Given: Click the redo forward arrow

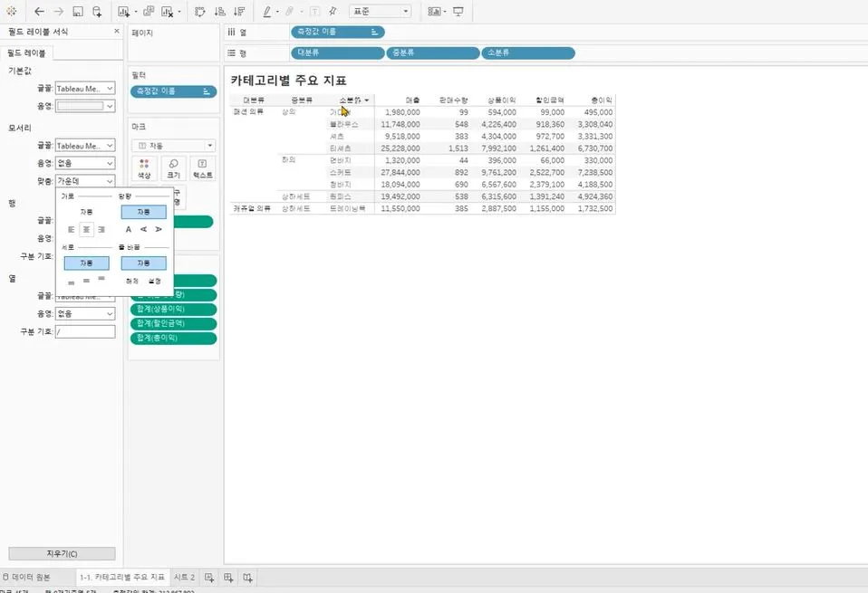Looking at the screenshot, I should pos(59,11).
